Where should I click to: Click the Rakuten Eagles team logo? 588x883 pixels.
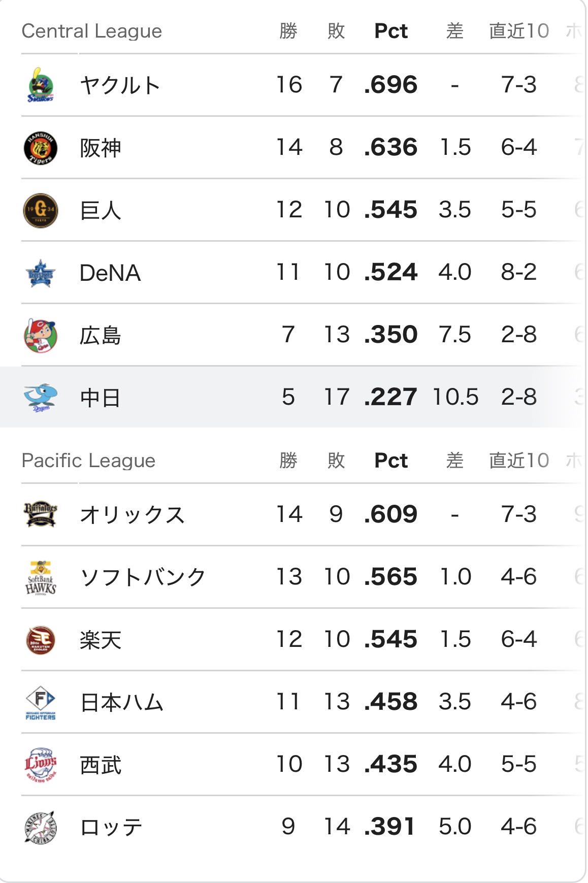coord(41,640)
